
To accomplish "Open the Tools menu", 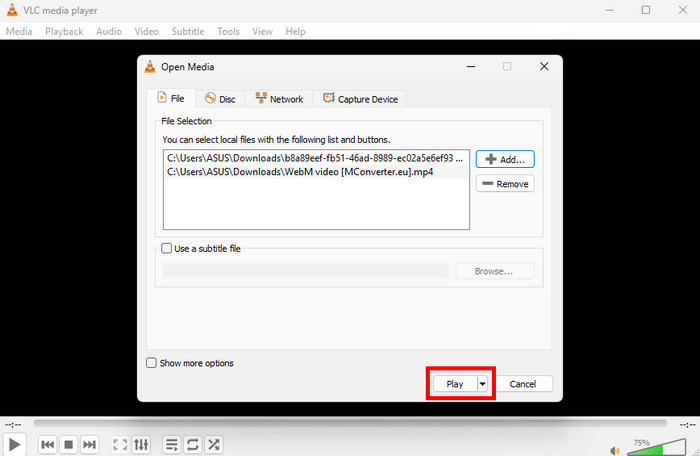I will 228,31.
